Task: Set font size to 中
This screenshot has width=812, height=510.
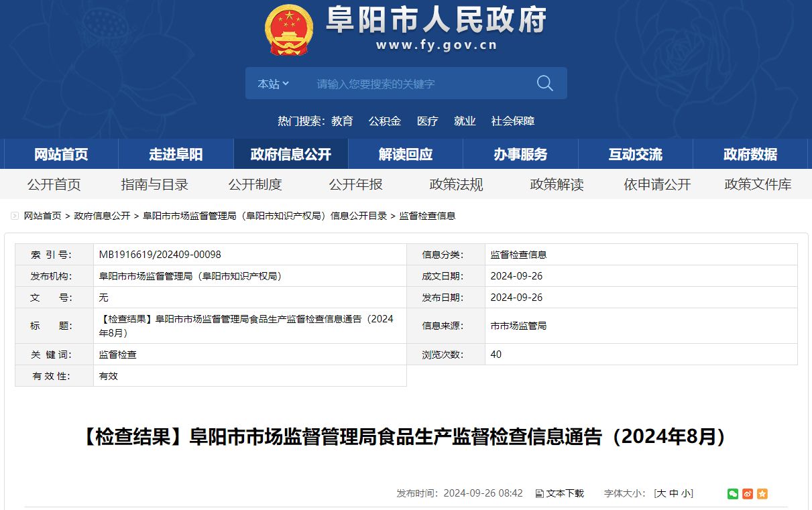Action: (x=674, y=493)
